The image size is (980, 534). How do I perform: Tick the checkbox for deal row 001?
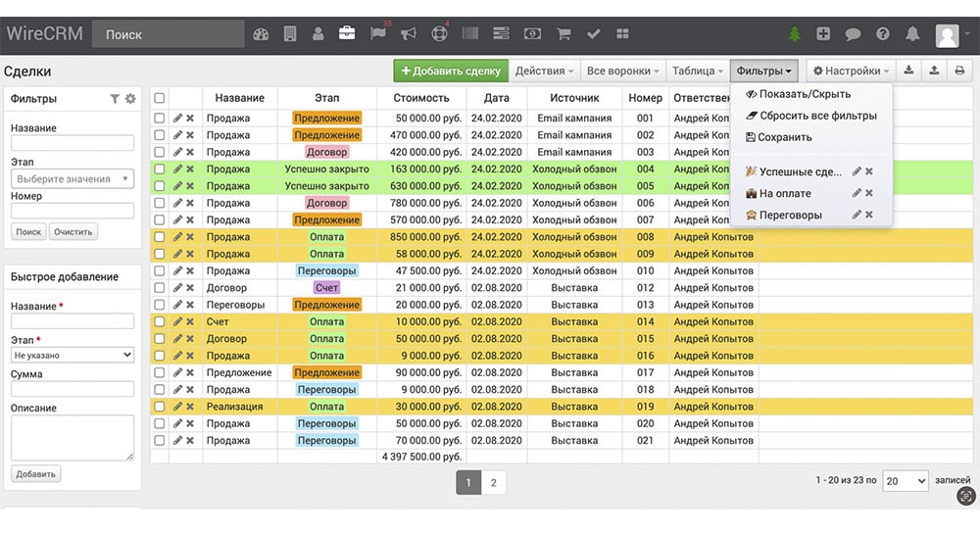159,119
